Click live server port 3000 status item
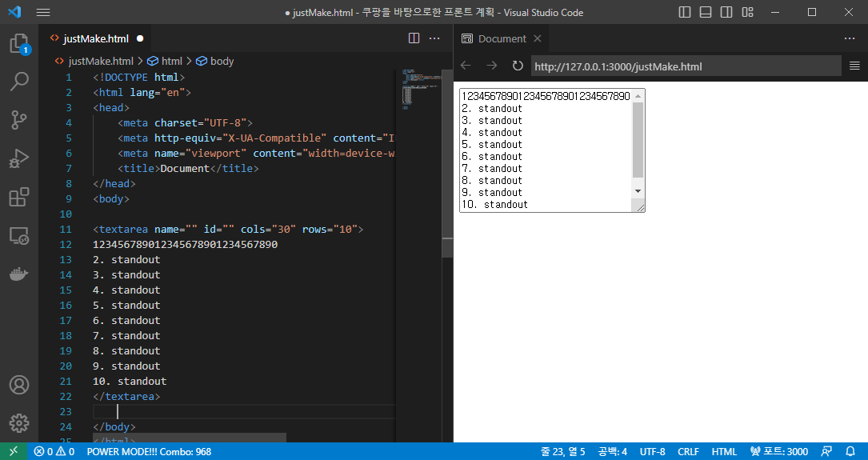The image size is (868, 460). tap(779, 451)
